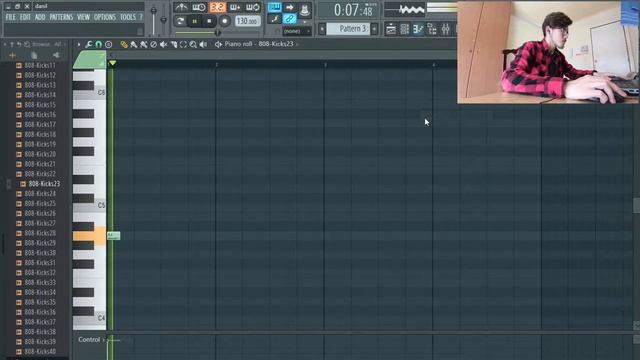Show the Piano roll window button
Screen dimensions: 640x360
click(418, 29)
